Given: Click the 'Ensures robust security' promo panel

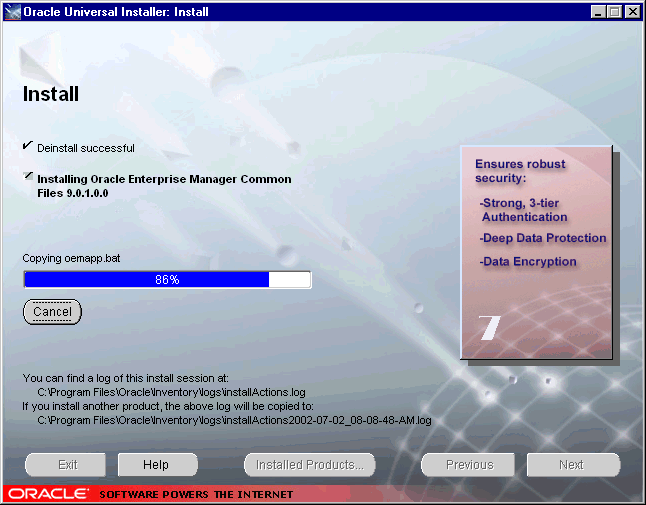Looking at the screenshot, I should 536,252.
